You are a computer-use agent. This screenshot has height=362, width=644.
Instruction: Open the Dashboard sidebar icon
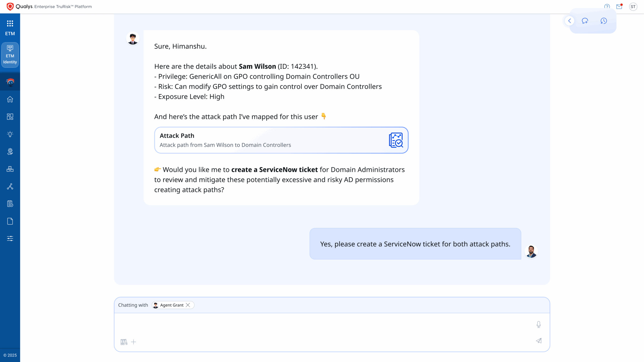pos(10,117)
